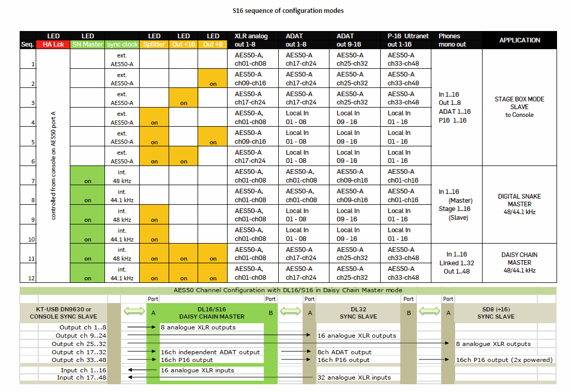This screenshot has height=392, width=571.
Task: Click the 'Seq.' column header
Action: click(x=27, y=44)
